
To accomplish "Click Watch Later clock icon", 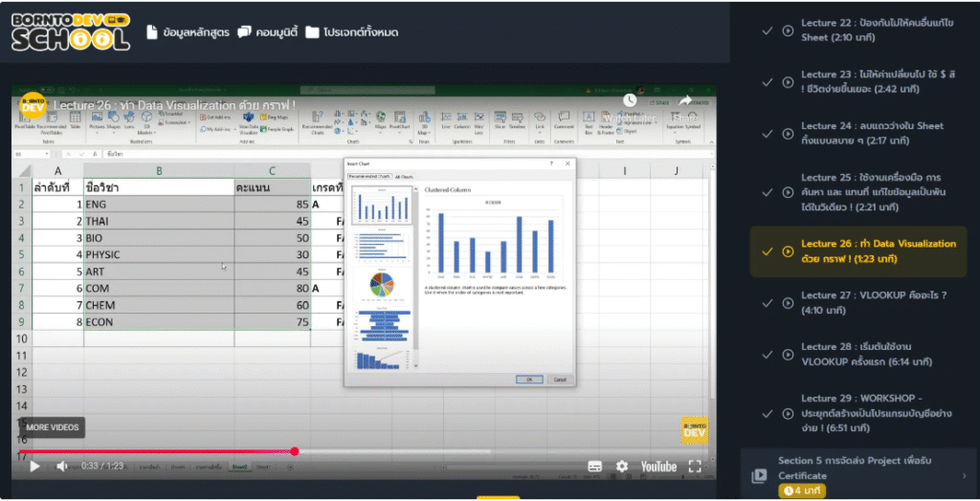I will click(630, 100).
